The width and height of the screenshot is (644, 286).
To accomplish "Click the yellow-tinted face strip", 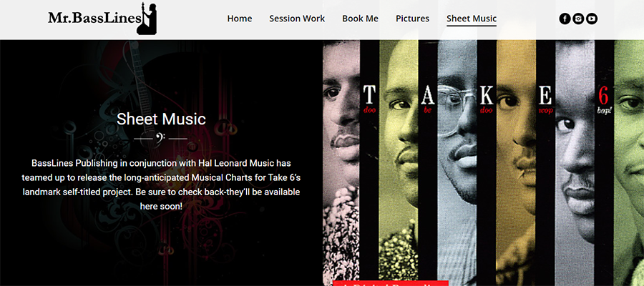I will [399, 163].
